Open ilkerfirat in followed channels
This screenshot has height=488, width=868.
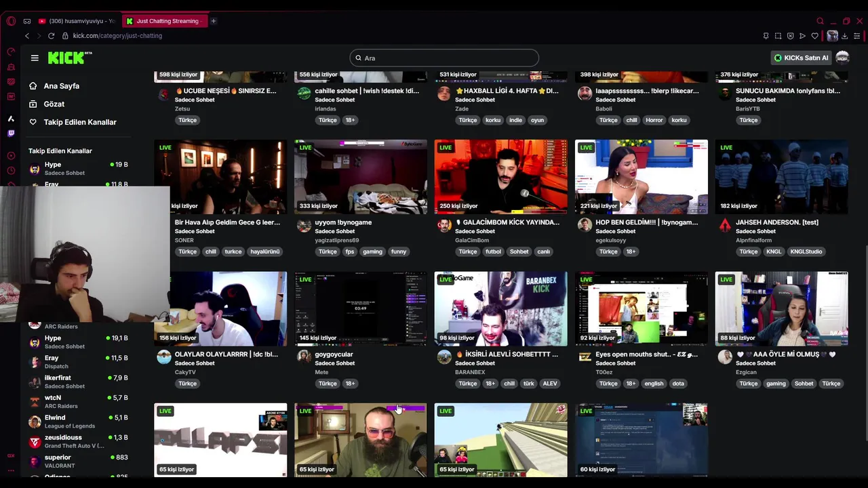(x=78, y=382)
